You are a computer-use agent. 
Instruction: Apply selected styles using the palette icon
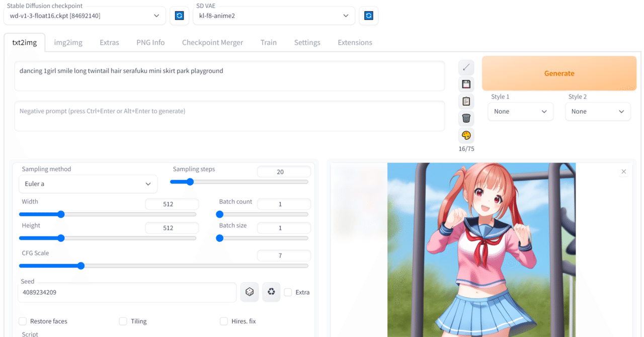[466, 135]
